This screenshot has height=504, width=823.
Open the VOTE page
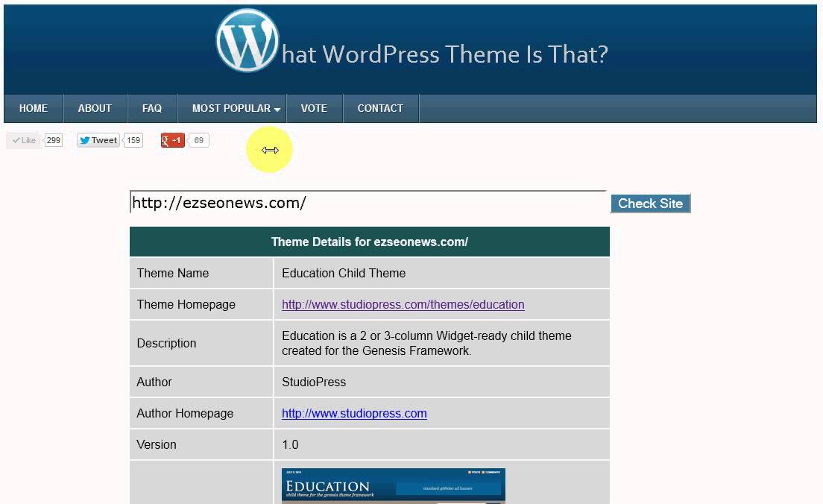click(x=315, y=108)
